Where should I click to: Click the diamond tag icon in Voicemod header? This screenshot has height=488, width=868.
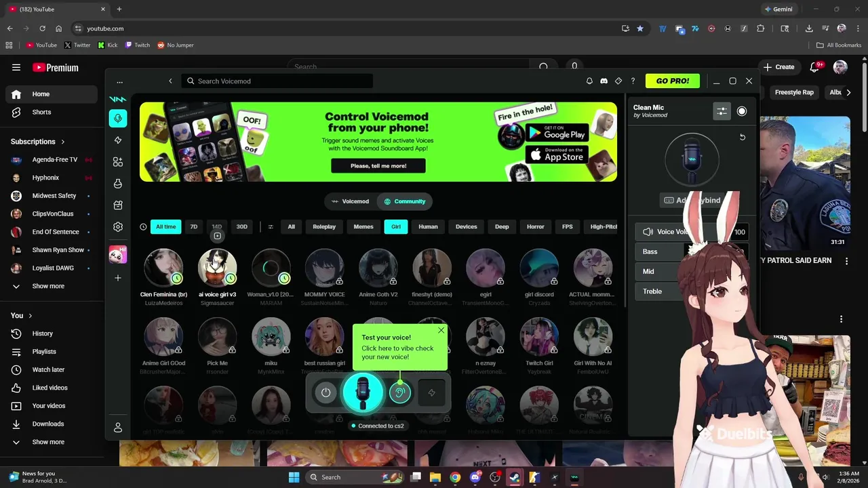618,81
